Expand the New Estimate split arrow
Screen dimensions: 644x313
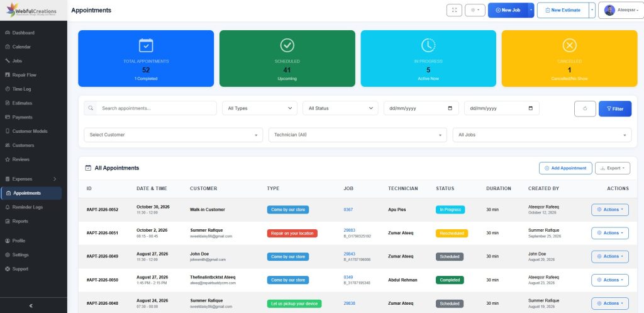tap(592, 10)
